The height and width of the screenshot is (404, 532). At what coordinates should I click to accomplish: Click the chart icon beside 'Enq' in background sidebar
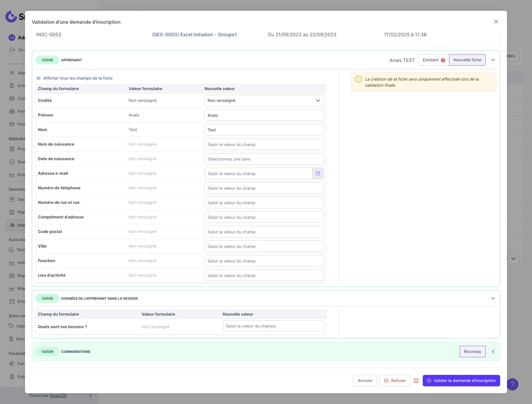coord(12,175)
